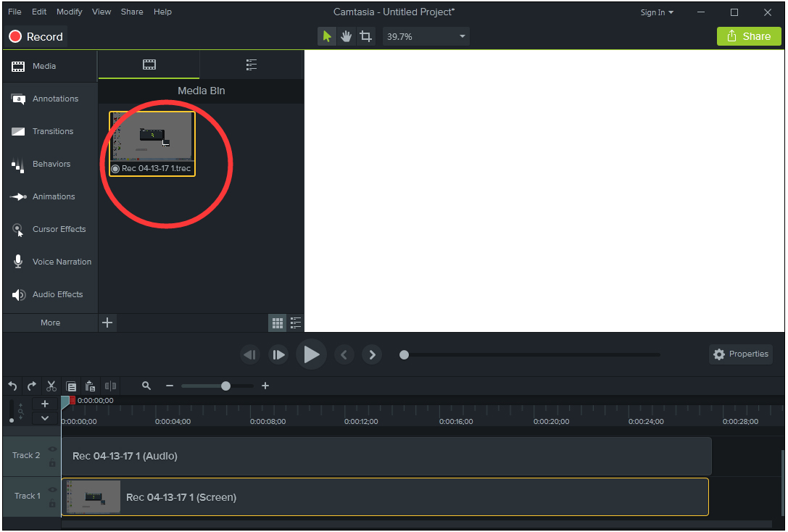Click the timeline zoom out minus

(x=170, y=386)
